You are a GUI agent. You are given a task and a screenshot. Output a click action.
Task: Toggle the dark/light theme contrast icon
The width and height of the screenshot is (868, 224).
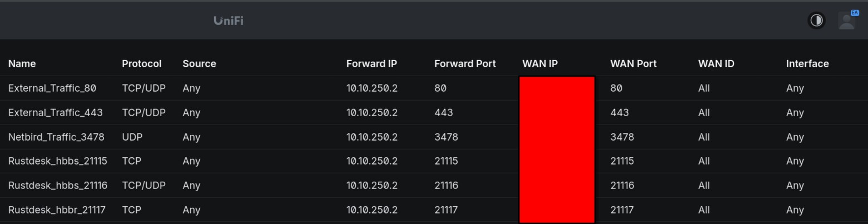coord(816,21)
